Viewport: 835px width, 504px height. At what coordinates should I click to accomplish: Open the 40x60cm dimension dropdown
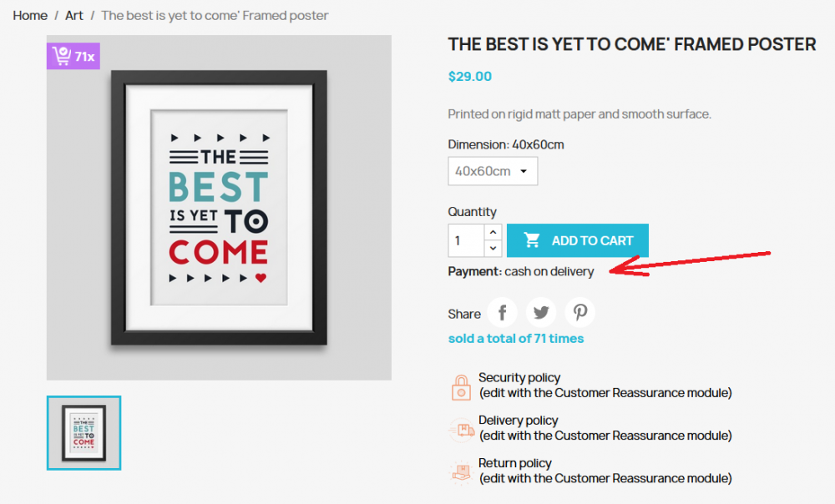click(493, 171)
